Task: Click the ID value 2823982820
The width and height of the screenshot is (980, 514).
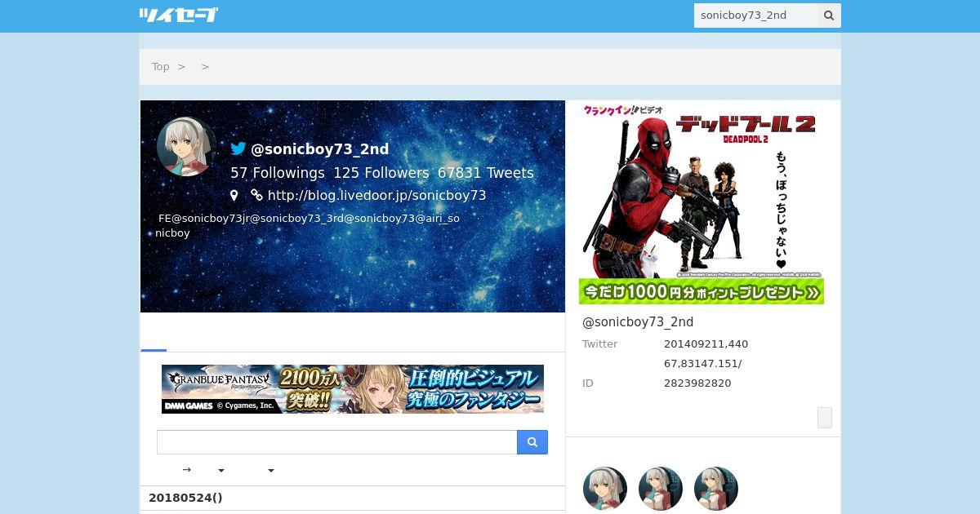Action: [697, 383]
